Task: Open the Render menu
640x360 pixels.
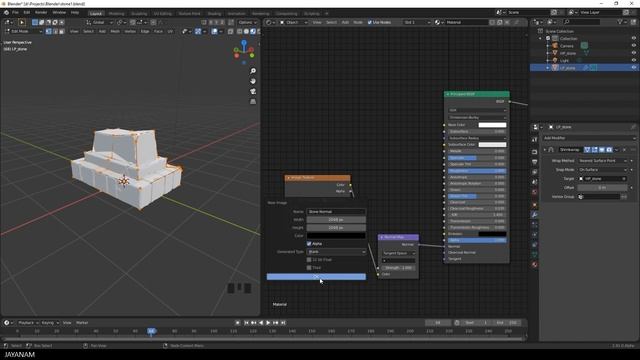Action: [x=41, y=13]
